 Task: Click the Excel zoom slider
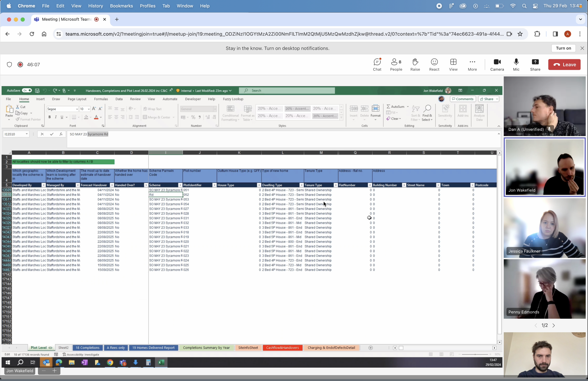pyautogui.click(x=475, y=354)
